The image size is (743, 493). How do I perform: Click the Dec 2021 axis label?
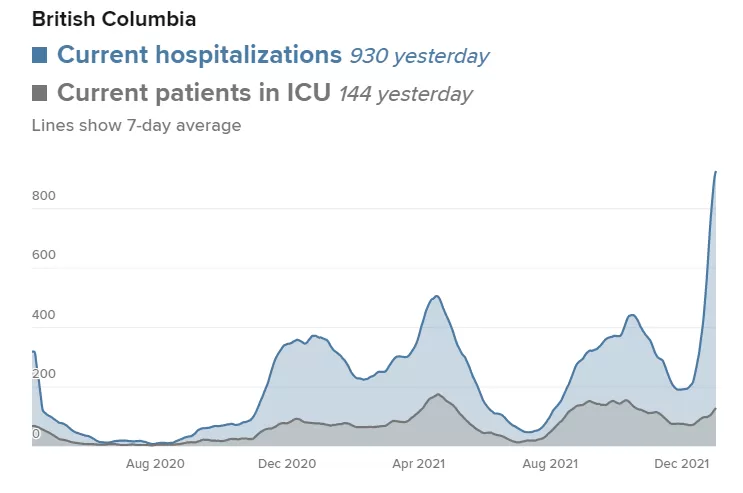coord(681,464)
